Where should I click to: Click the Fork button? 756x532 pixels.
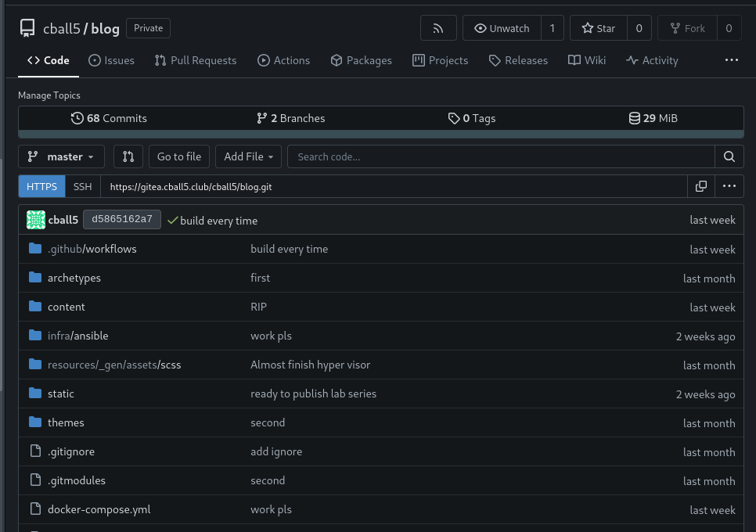(x=688, y=28)
